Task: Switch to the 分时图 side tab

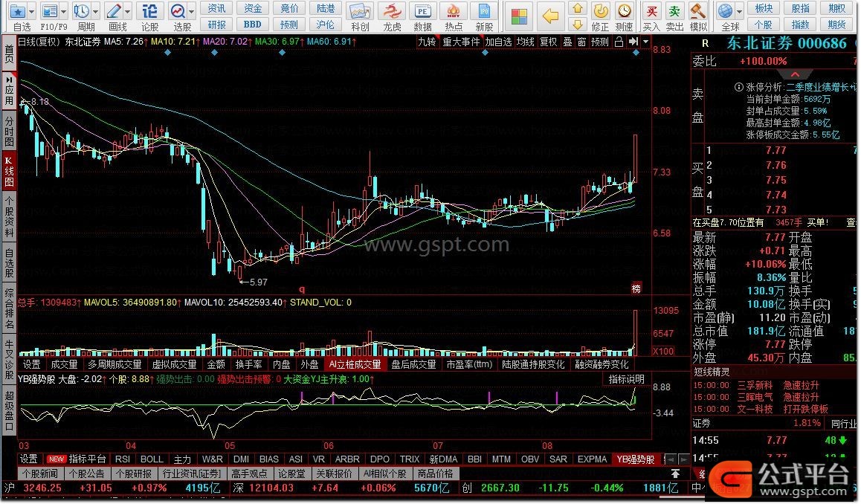Action: click(x=10, y=131)
